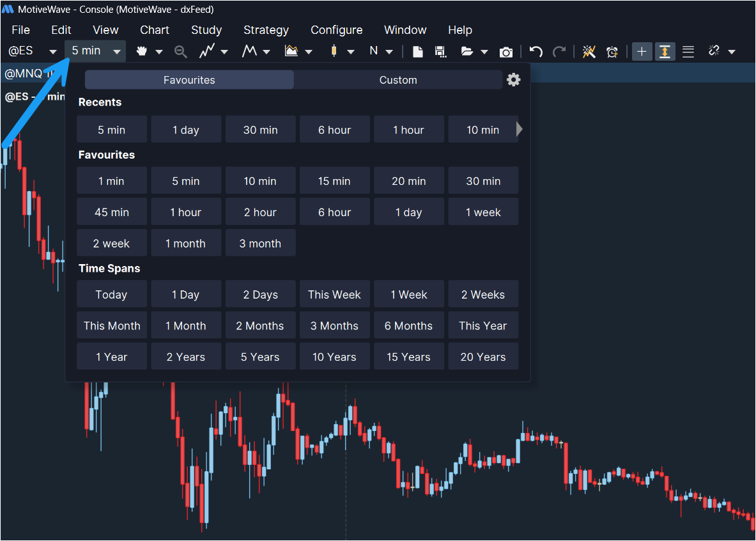The width and height of the screenshot is (756, 541).
Task: Click the camera screenshot icon in toolbar
Action: 506,52
